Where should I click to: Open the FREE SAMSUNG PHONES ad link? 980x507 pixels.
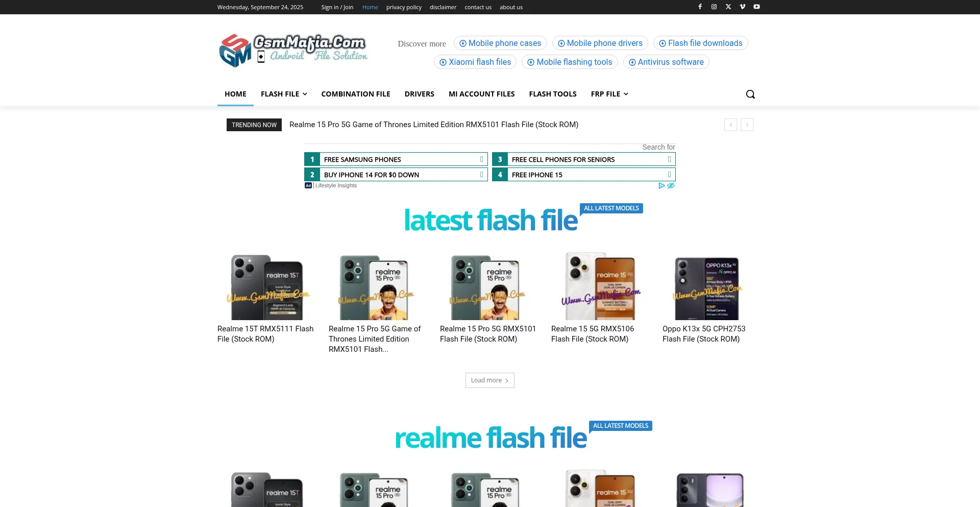point(396,159)
